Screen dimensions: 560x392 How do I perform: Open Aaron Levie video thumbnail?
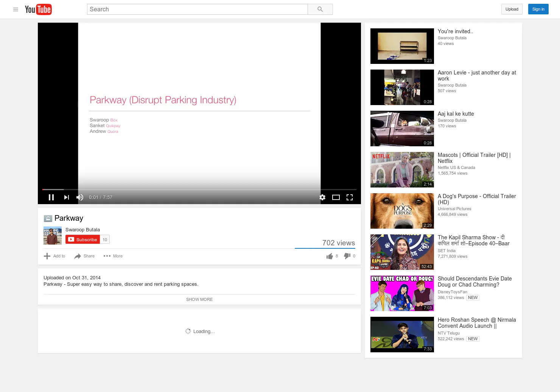pyautogui.click(x=402, y=87)
